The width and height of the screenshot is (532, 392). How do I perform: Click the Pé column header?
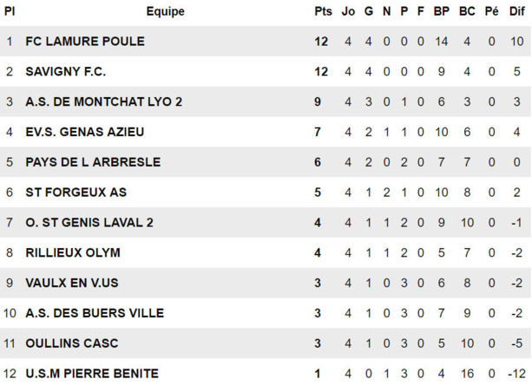492,12
